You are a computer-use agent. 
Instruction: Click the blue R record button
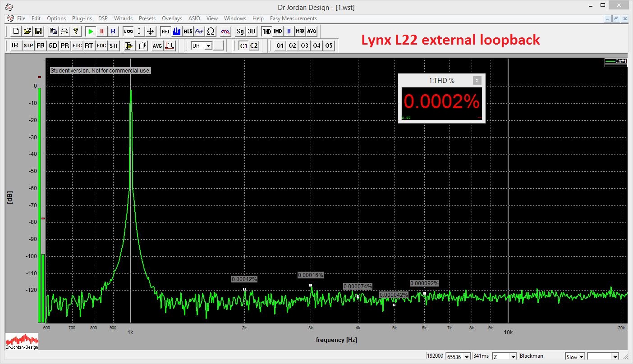(113, 31)
